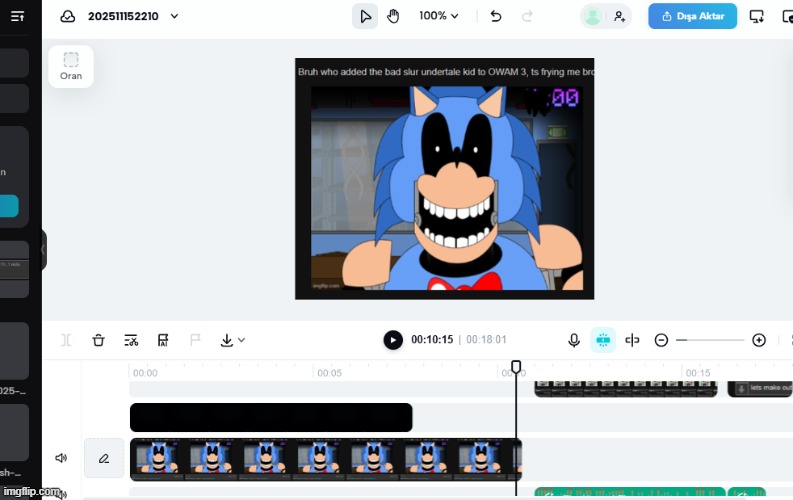Invite collaborators with add person icon
This screenshot has width=793, height=500.
pyautogui.click(x=620, y=16)
